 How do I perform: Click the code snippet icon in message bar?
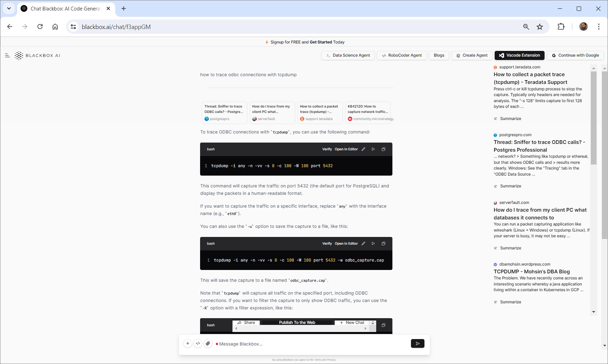(198, 343)
